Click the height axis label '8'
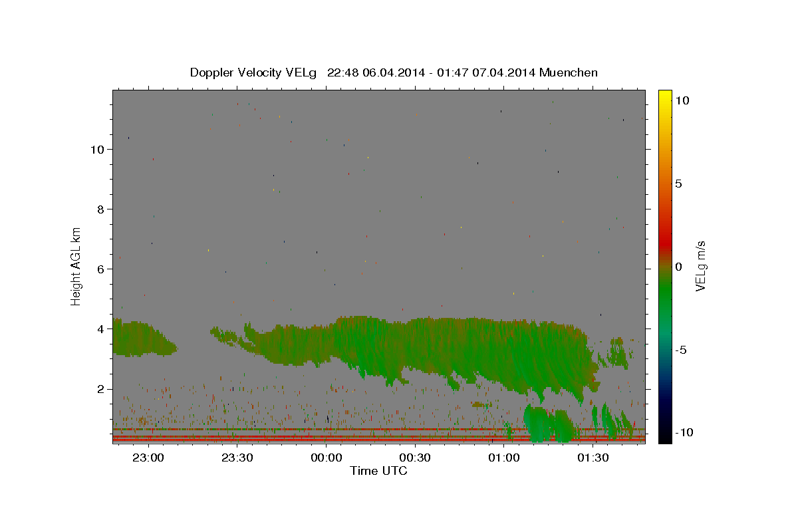Screen dimensions: 798x532 tap(100, 209)
